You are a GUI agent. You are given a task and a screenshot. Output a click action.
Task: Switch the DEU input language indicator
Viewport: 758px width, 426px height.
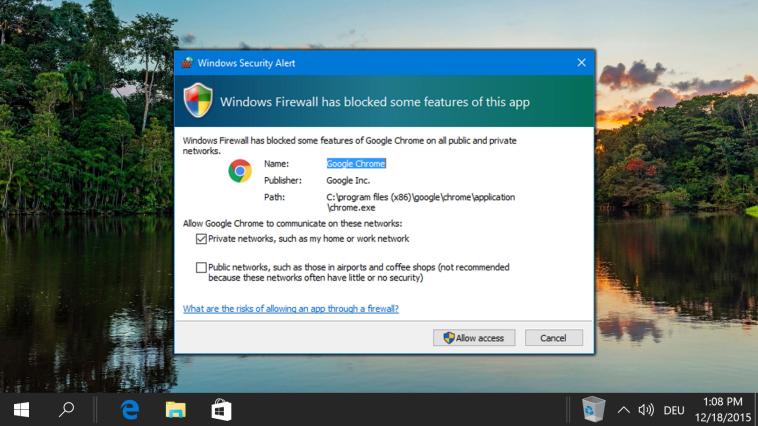coord(674,411)
